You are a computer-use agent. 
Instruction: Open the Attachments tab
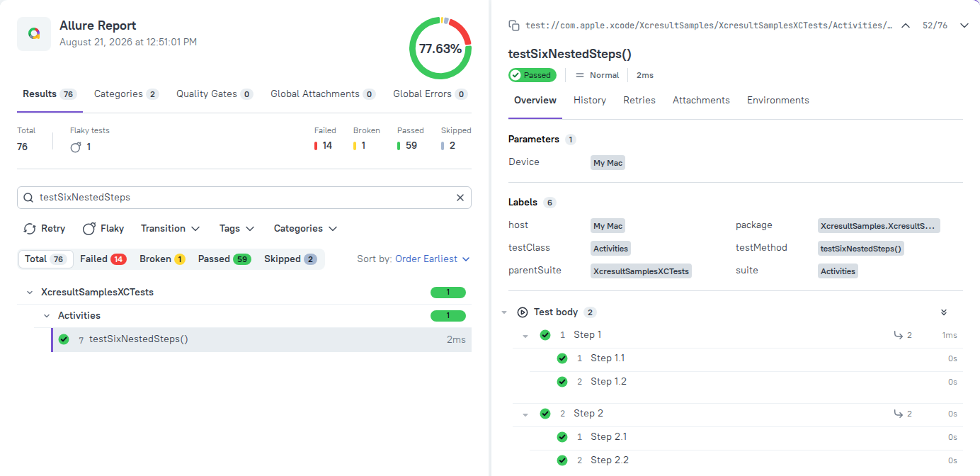click(x=701, y=101)
